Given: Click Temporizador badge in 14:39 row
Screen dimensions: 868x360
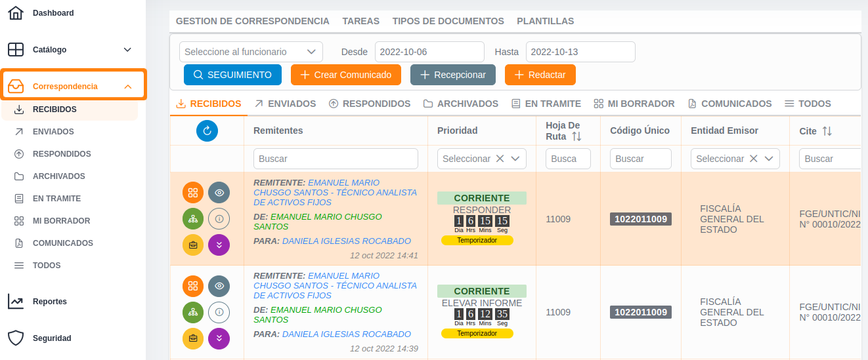Looking at the screenshot, I should tap(477, 334).
